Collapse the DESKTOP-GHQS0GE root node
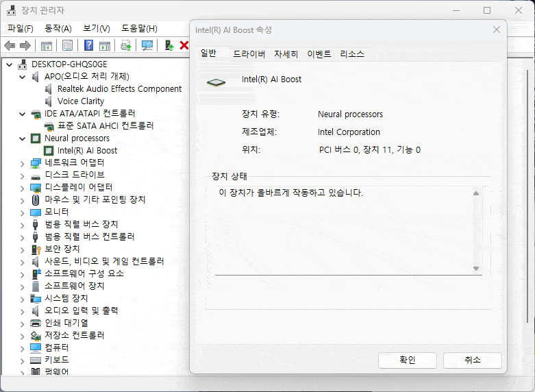This screenshot has width=535, height=392. pos(9,64)
